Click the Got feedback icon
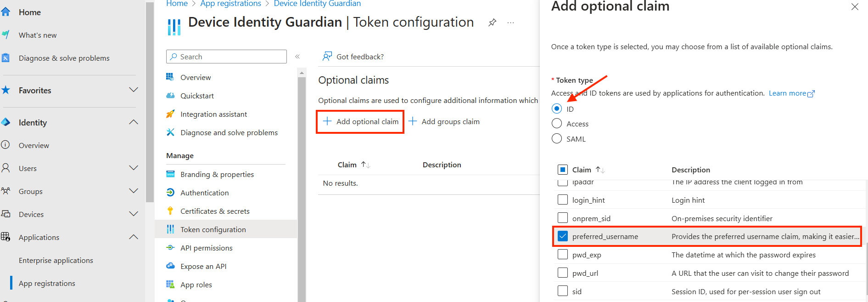This screenshot has width=868, height=302. [327, 57]
